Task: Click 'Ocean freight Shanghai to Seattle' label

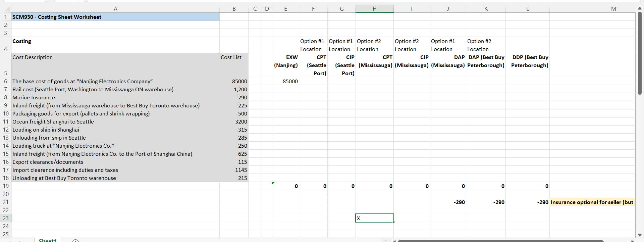Action: point(53,122)
